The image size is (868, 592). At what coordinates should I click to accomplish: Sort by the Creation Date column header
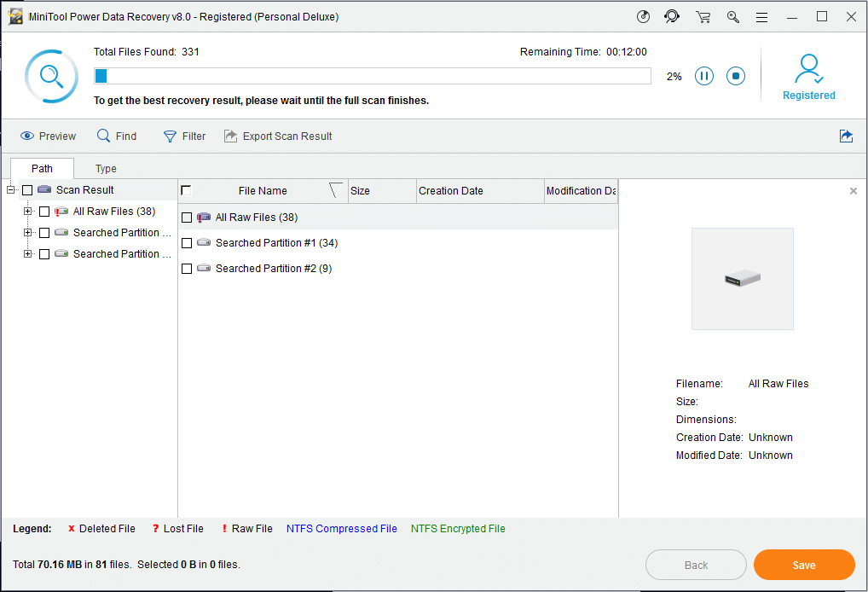tap(480, 191)
